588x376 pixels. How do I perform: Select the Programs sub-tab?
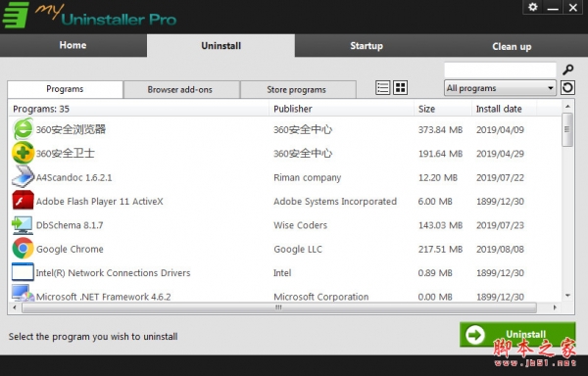point(65,89)
